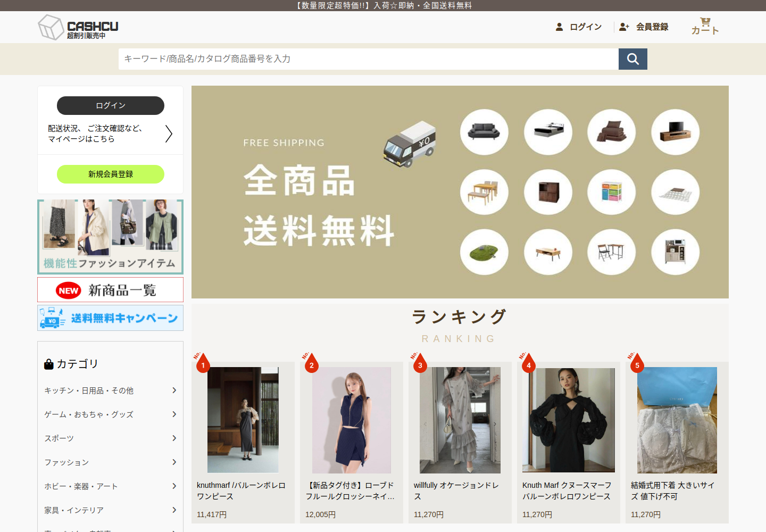Screen dimensions: 766x532
Task: Select the dining table set circle icon
Action: point(484,192)
